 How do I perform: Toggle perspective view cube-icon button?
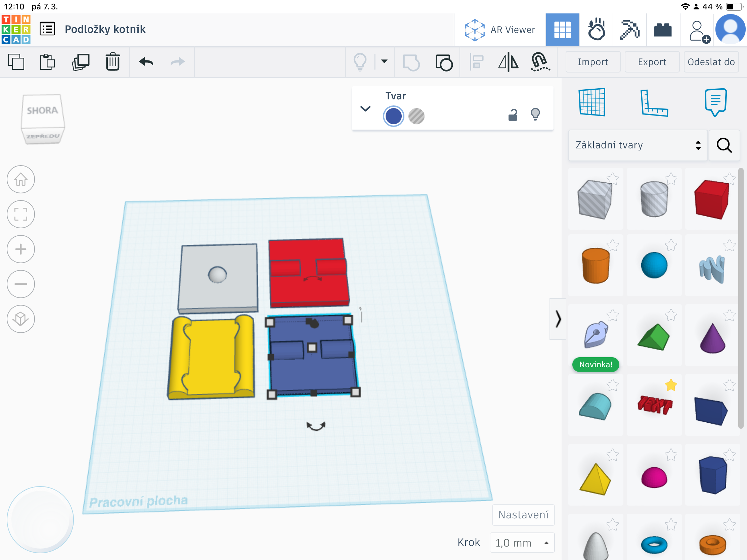pos(21,319)
